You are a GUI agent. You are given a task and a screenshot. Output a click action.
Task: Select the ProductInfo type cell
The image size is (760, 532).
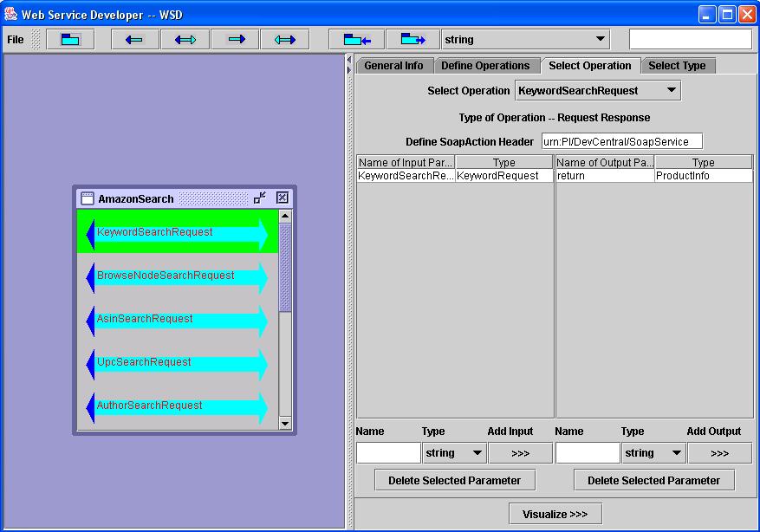[704, 175]
